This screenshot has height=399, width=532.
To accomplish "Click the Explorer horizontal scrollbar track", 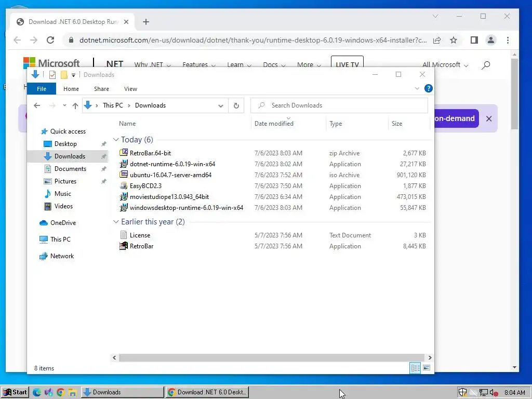I will pyautogui.click(x=272, y=357).
